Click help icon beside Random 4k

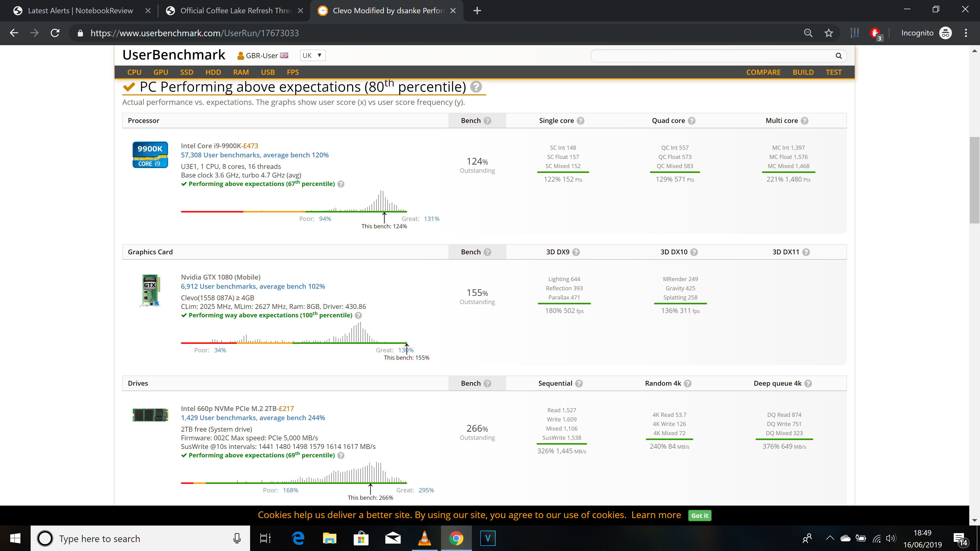click(688, 384)
